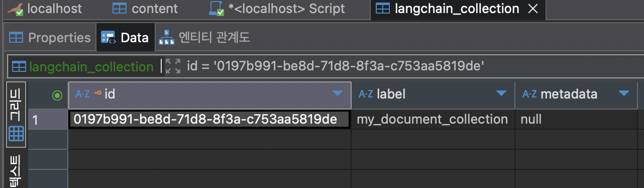Select the my_document_collection label cell

(433, 120)
